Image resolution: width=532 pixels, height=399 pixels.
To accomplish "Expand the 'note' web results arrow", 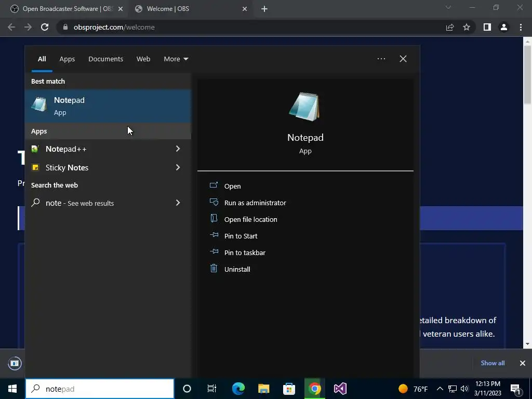I will pos(178,203).
